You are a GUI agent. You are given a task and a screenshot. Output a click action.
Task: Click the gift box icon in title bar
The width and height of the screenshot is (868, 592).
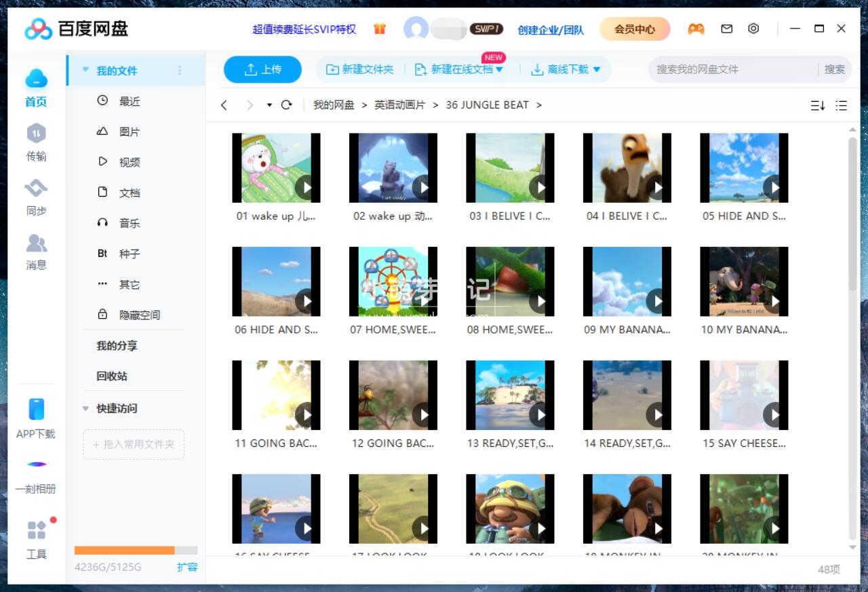(380, 29)
